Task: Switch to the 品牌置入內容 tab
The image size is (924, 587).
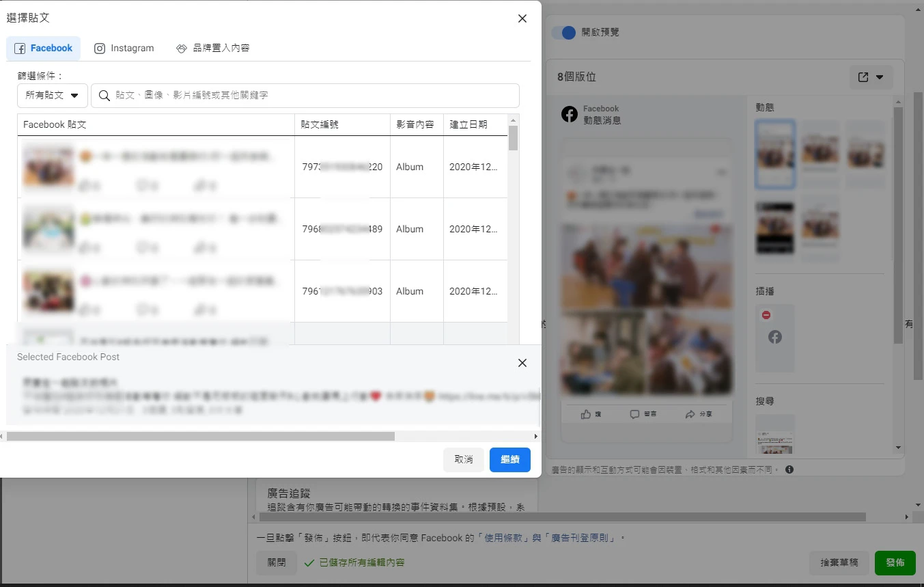Action: 212,49
